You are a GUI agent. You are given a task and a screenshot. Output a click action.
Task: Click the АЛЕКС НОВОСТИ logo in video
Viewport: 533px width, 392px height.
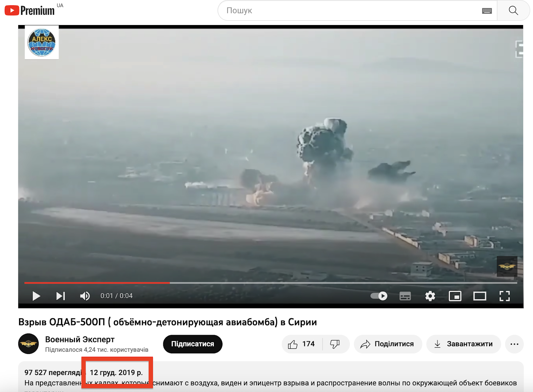42,42
